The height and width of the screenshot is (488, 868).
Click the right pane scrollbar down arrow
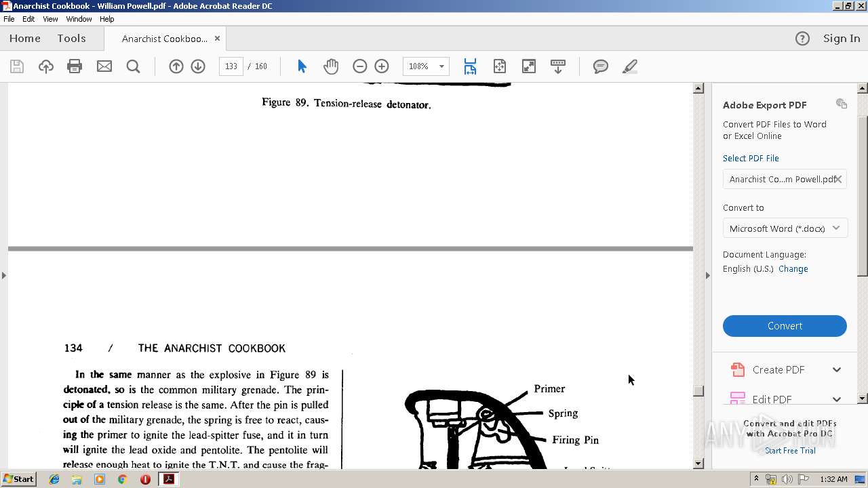pyautogui.click(x=863, y=399)
